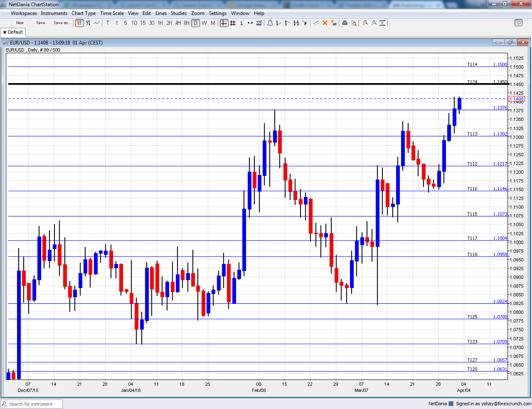The width and height of the screenshot is (532, 409).
Task: Click the double bars order icon
Action: (296, 23)
